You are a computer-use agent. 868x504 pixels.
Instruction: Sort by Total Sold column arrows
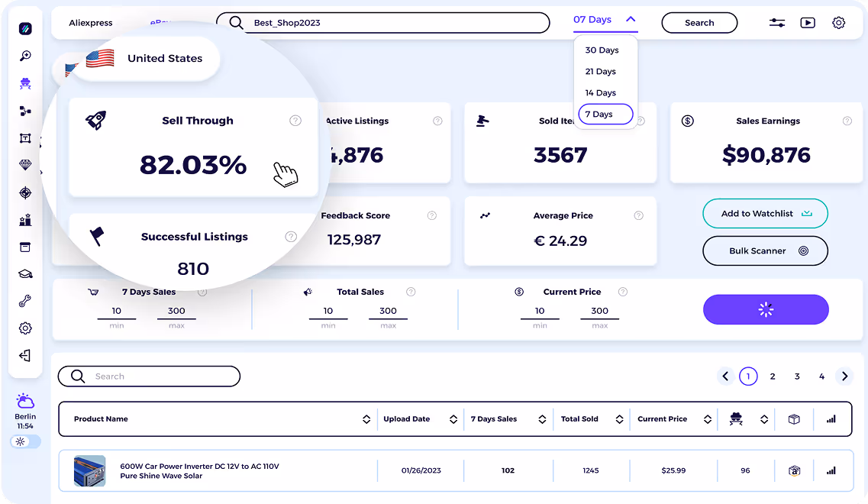[619, 419]
